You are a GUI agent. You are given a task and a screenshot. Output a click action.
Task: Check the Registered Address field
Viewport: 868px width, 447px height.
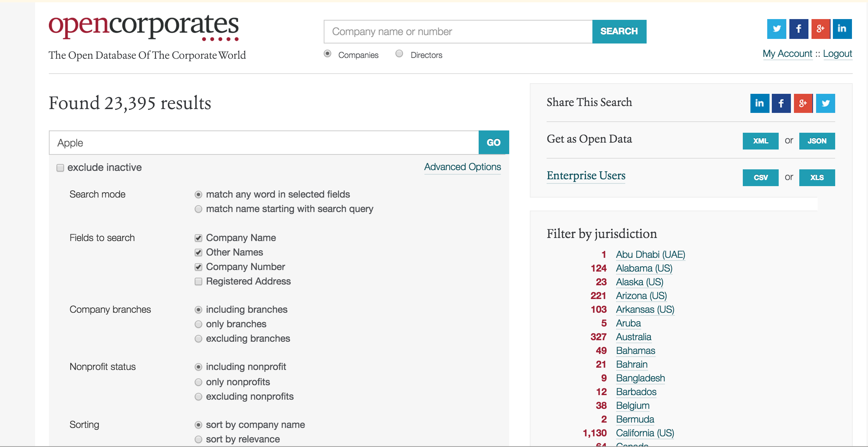tap(198, 281)
